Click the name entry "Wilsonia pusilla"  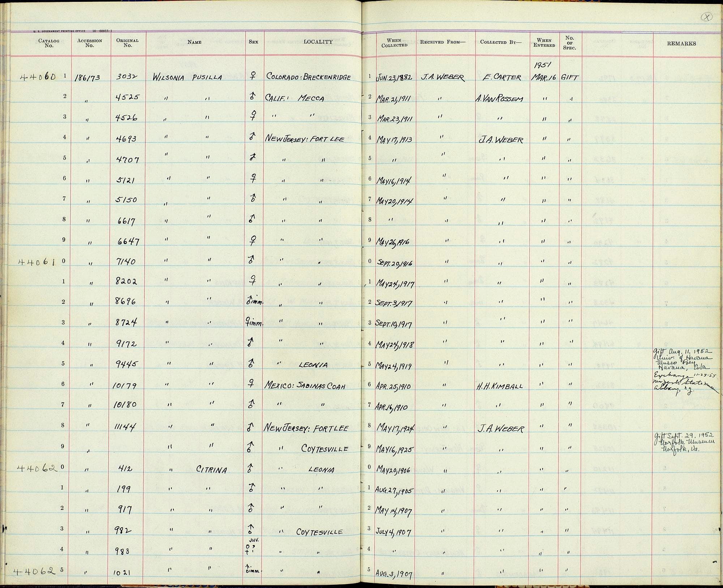[187, 77]
